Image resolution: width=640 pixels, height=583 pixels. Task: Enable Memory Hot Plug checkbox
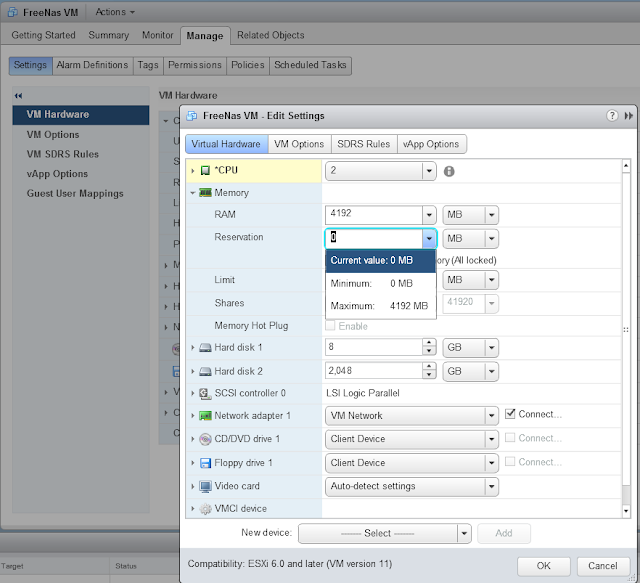point(330,325)
